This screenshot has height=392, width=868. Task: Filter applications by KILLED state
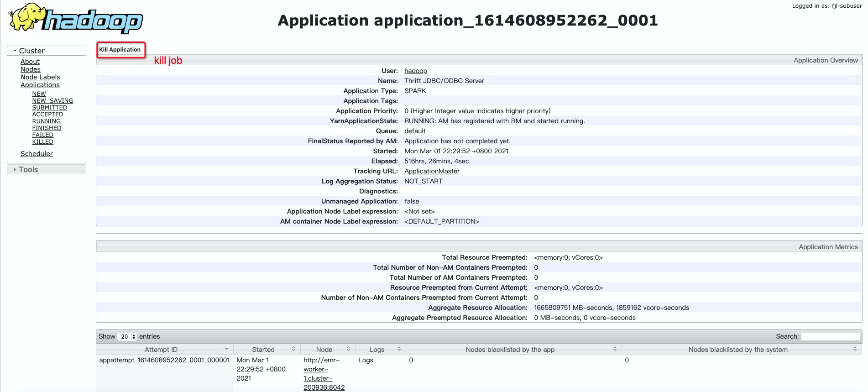(42, 141)
